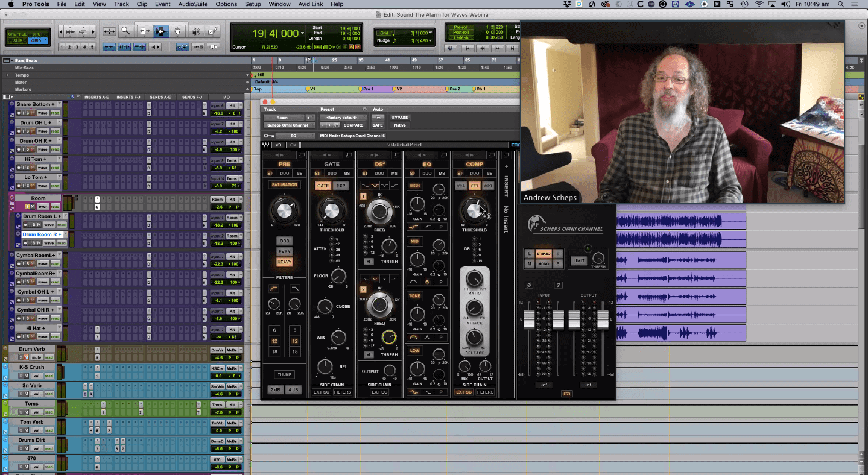
Task: Open main counter format dropdown arrow
Action: (x=302, y=34)
